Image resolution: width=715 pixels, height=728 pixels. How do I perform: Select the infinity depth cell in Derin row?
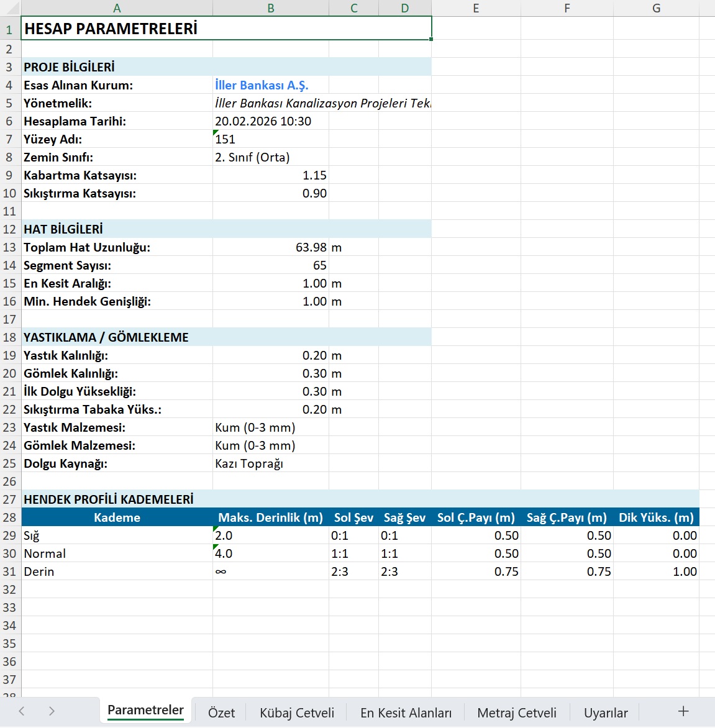click(271, 571)
